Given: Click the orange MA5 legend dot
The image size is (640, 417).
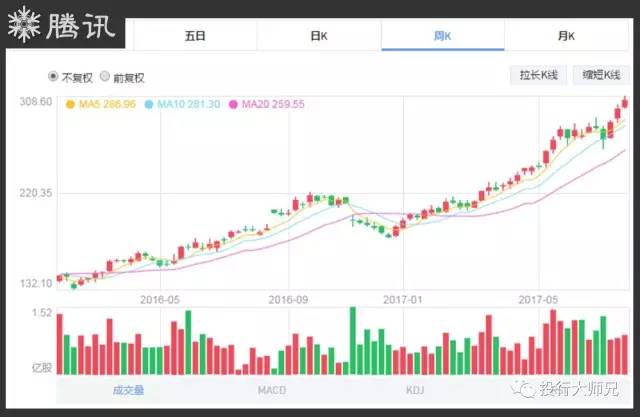Looking at the screenshot, I should click(x=69, y=104).
